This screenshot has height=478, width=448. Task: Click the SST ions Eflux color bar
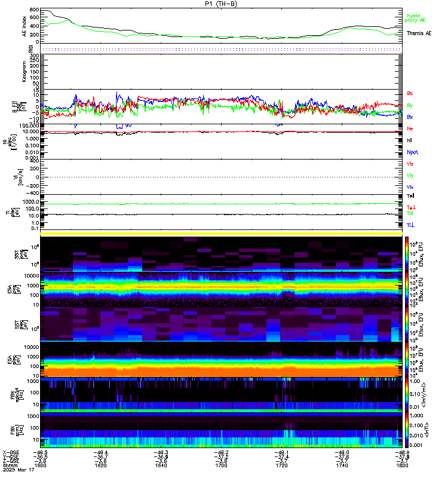pos(407,253)
